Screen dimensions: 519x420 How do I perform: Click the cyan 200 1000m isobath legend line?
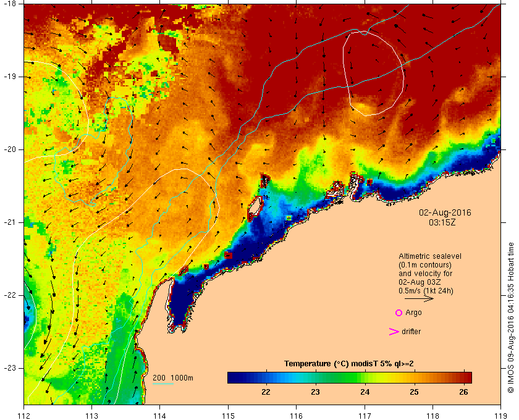tap(163, 384)
